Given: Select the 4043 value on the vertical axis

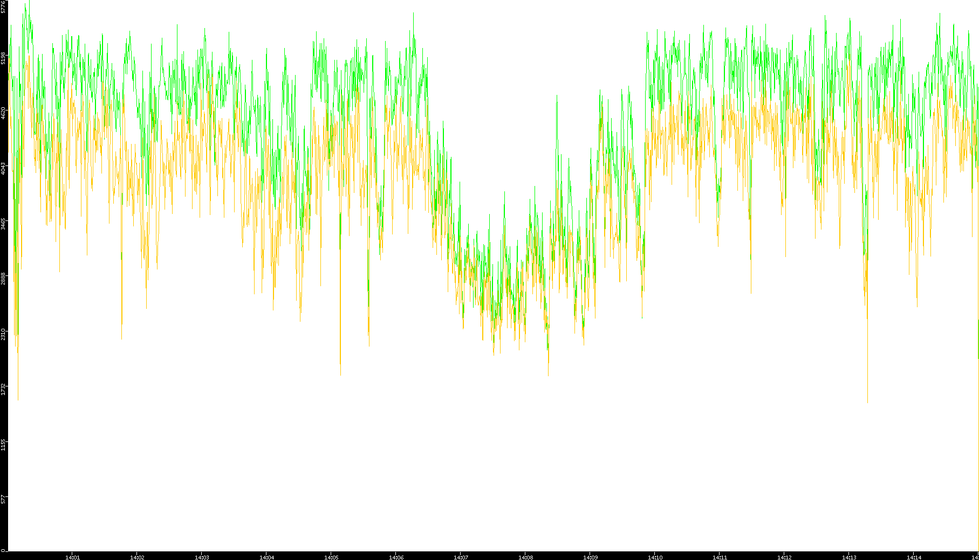Looking at the screenshot, I should click(4, 169).
